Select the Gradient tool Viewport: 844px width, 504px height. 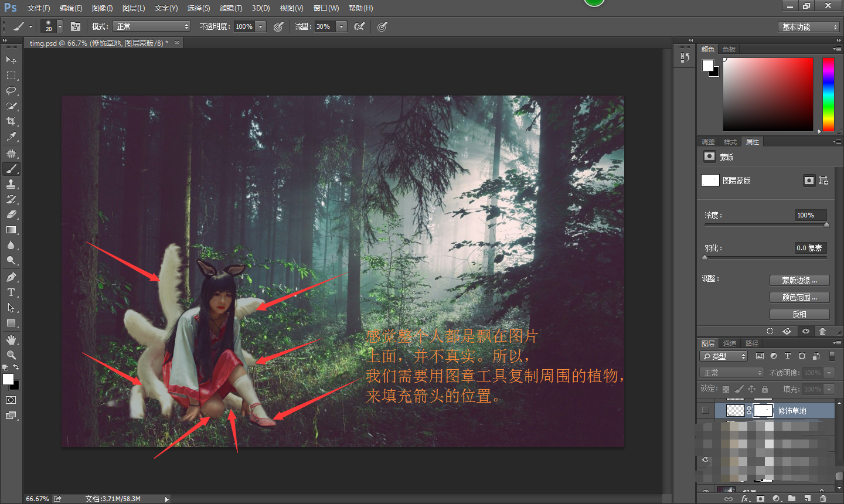coord(11,230)
